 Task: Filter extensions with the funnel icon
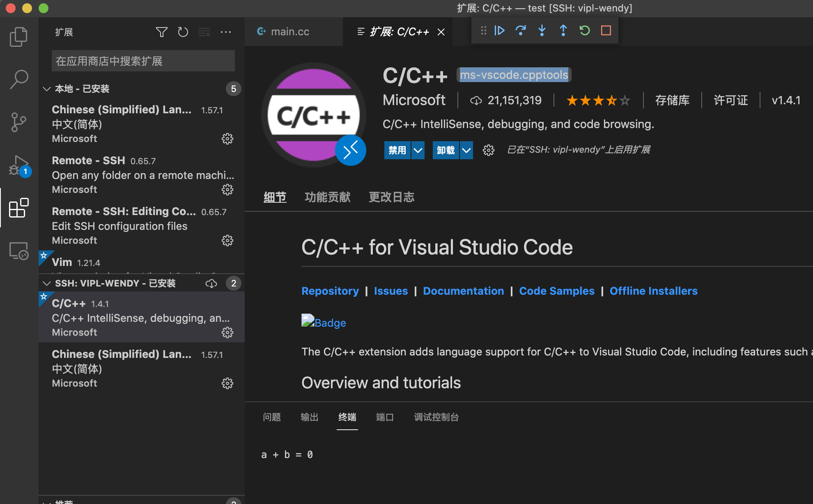pos(161,32)
